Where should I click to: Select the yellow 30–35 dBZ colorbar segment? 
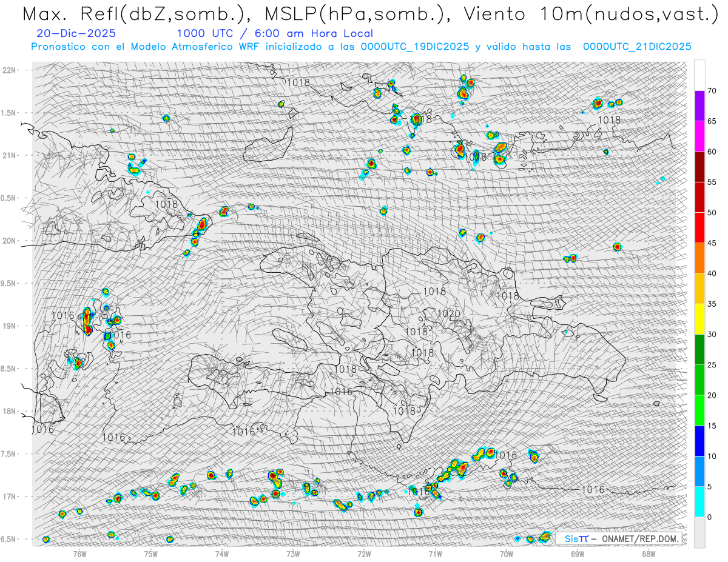coord(699,319)
